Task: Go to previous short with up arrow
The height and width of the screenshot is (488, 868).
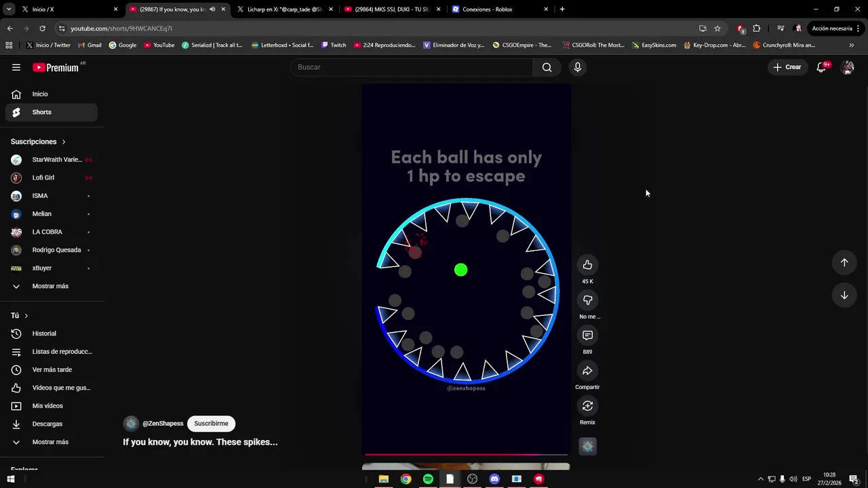Action: [844, 262]
